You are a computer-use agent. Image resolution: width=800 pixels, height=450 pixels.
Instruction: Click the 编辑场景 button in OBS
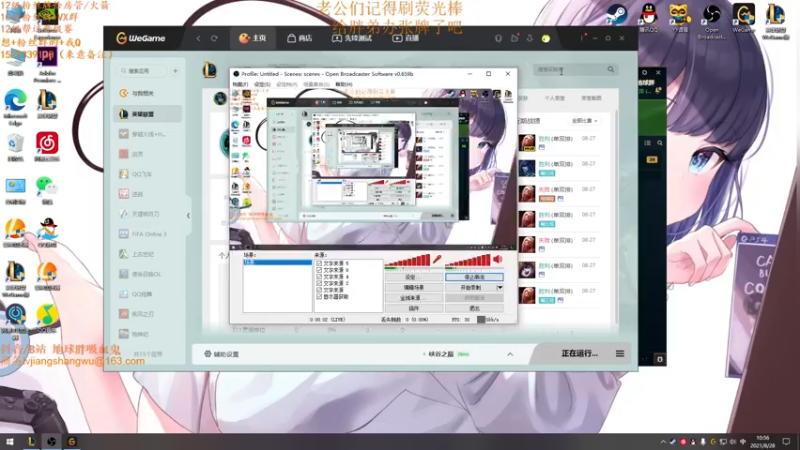click(x=414, y=288)
